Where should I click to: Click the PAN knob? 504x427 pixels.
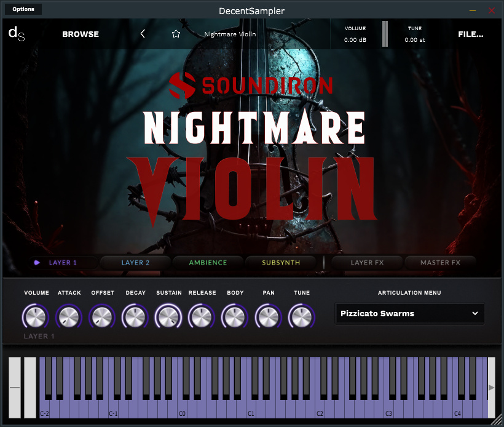point(268,317)
